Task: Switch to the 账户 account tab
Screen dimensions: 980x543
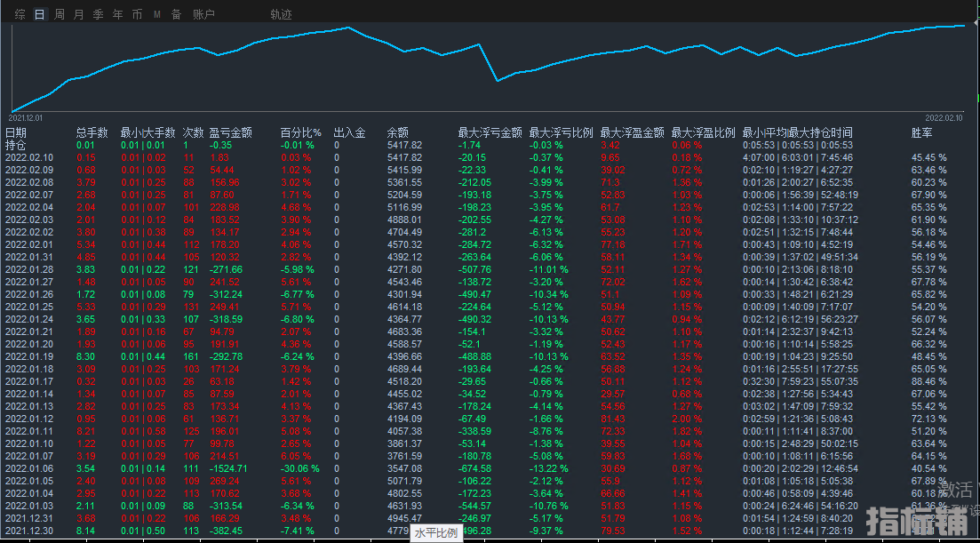Action: (203, 14)
